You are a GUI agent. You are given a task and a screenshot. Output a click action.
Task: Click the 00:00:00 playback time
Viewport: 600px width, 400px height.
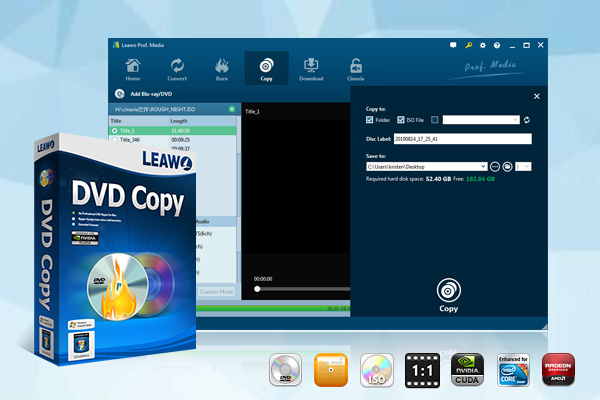263,279
